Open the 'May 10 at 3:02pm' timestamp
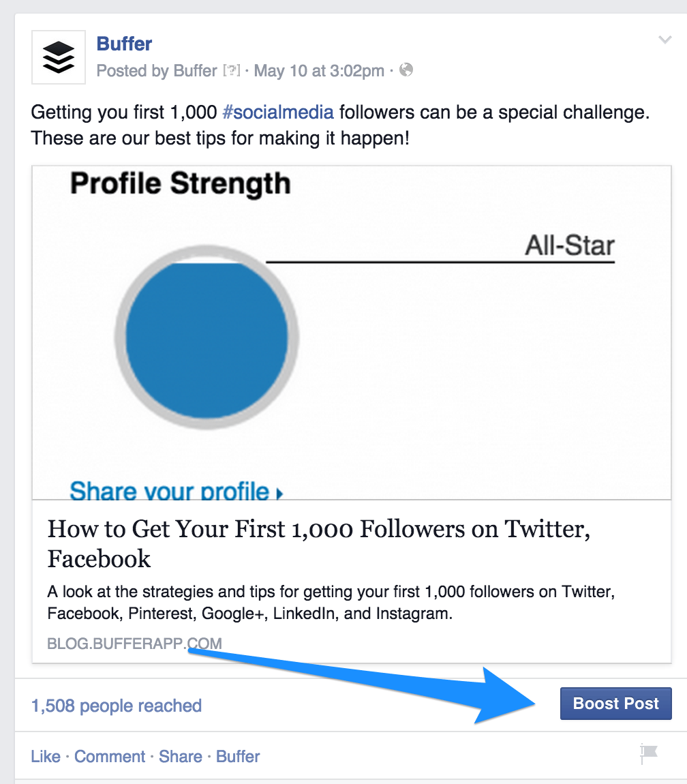The width and height of the screenshot is (687, 784). tap(318, 70)
